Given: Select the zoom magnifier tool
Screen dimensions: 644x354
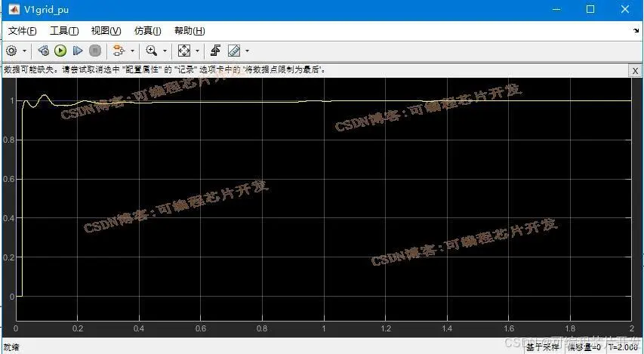Looking at the screenshot, I should click(x=152, y=51).
